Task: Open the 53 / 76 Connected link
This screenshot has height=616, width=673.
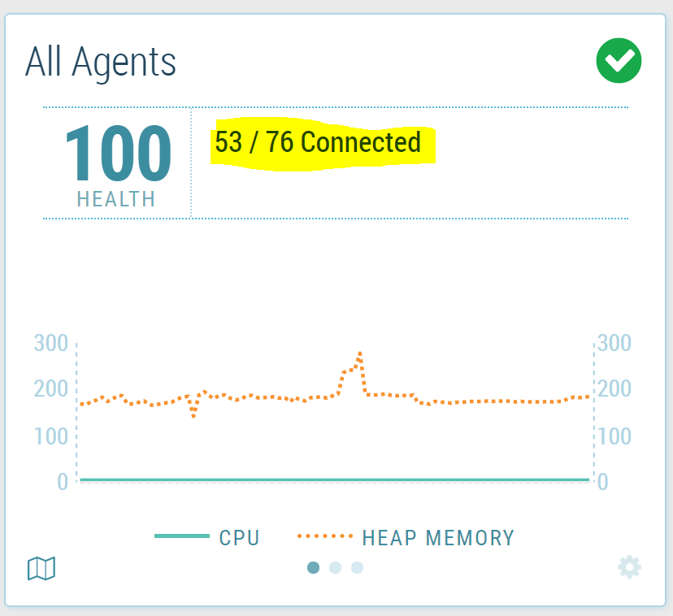Action: [x=318, y=143]
